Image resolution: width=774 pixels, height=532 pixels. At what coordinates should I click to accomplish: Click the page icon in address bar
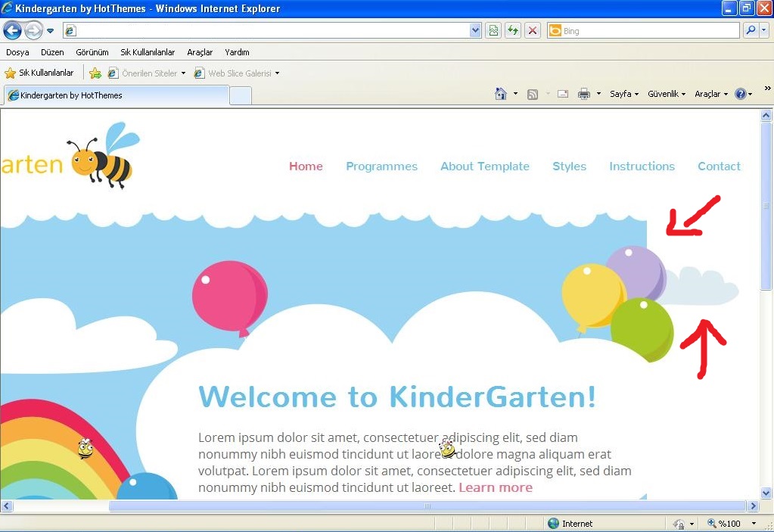(70, 31)
